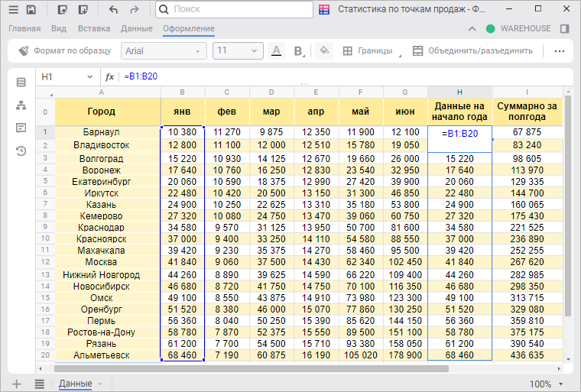581x392 pixels.
Task: Click the май column header cell
Action: click(361, 112)
